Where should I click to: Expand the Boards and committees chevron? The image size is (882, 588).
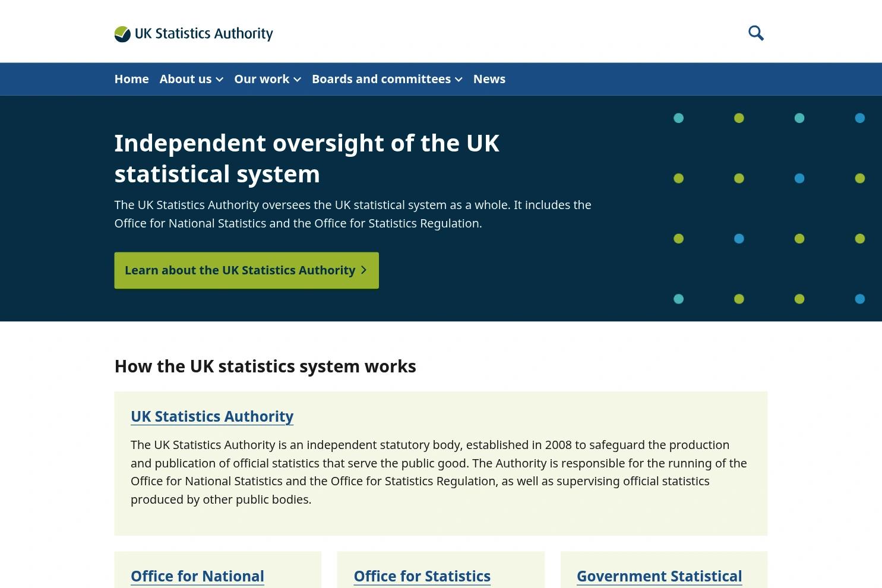459,80
